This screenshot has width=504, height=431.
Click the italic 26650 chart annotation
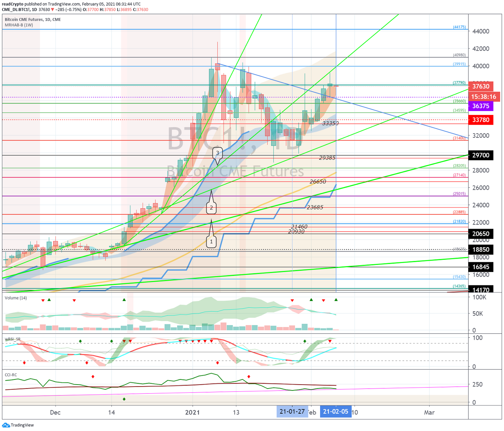pyautogui.click(x=318, y=182)
